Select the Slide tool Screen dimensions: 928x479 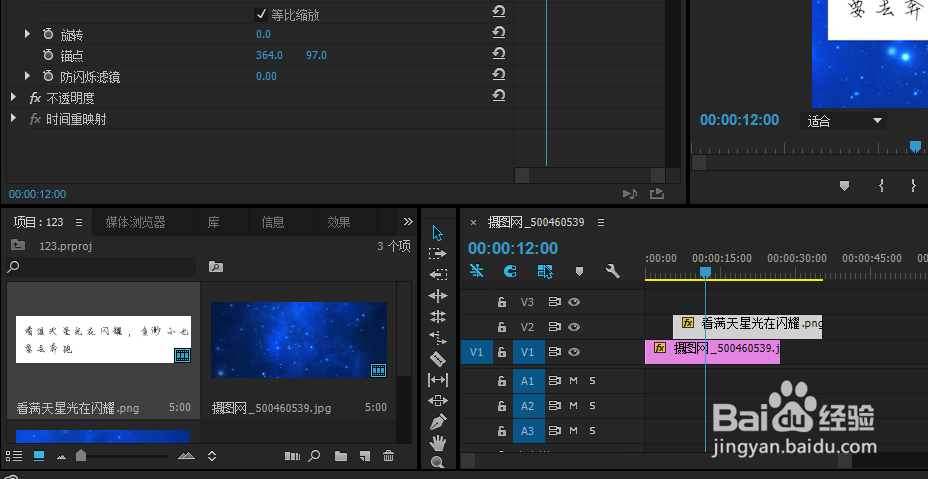[x=438, y=401]
